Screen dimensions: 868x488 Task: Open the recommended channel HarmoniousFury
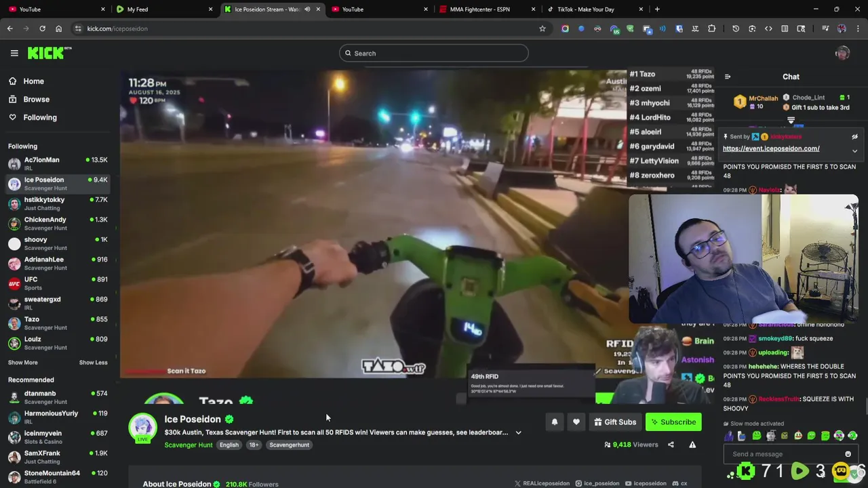pyautogui.click(x=57, y=418)
